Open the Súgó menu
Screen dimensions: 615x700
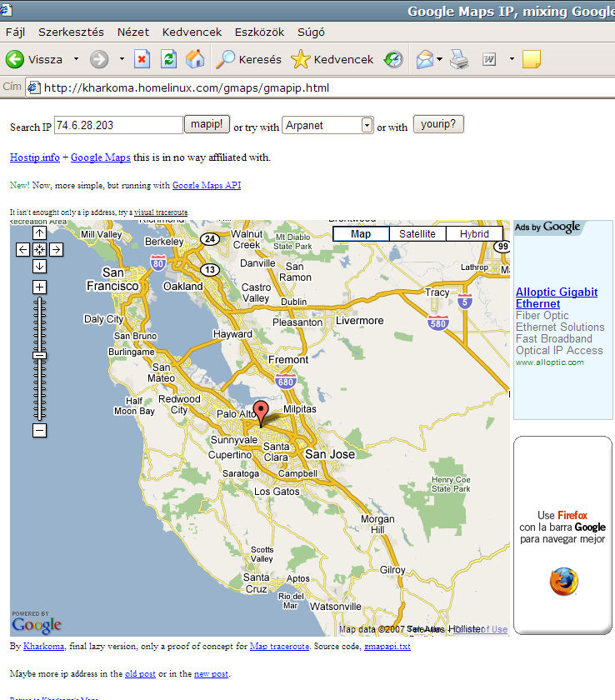tap(311, 32)
